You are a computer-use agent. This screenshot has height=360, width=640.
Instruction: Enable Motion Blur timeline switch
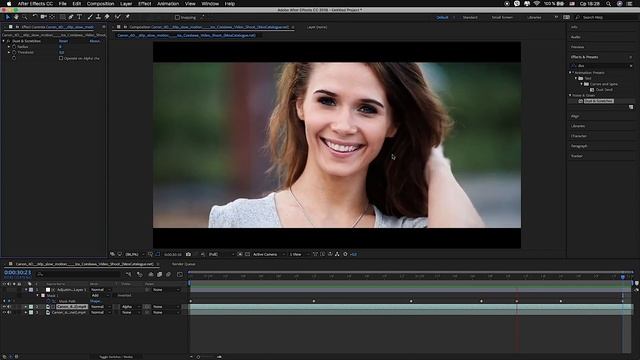click(168, 274)
